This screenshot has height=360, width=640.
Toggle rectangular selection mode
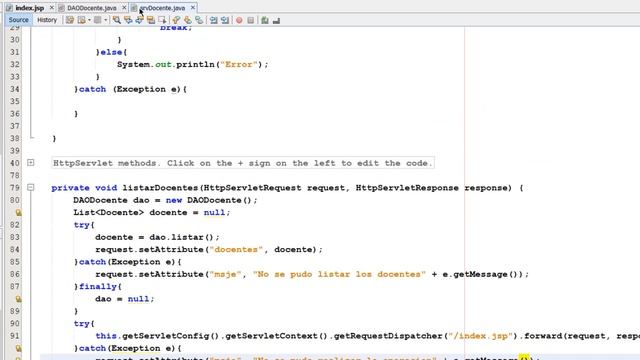[162, 20]
